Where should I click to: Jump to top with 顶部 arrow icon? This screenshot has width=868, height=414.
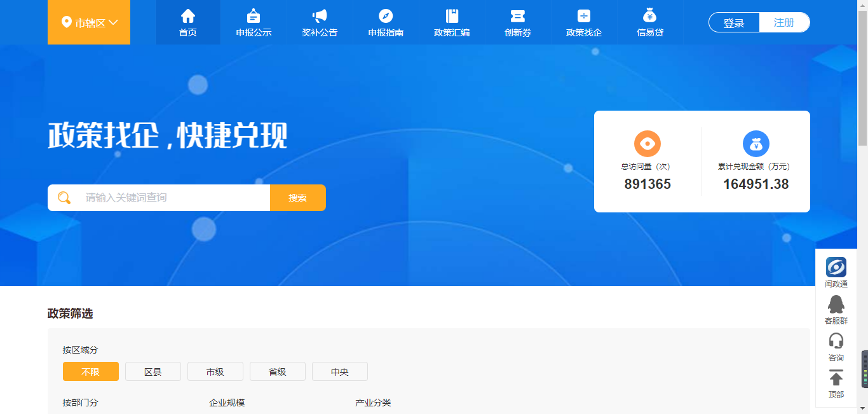[x=836, y=378]
